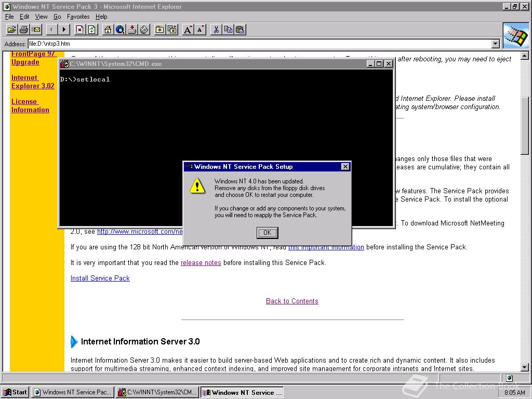The height and width of the screenshot is (399, 532).
Task: Open the Favorites menu
Action: (78, 17)
